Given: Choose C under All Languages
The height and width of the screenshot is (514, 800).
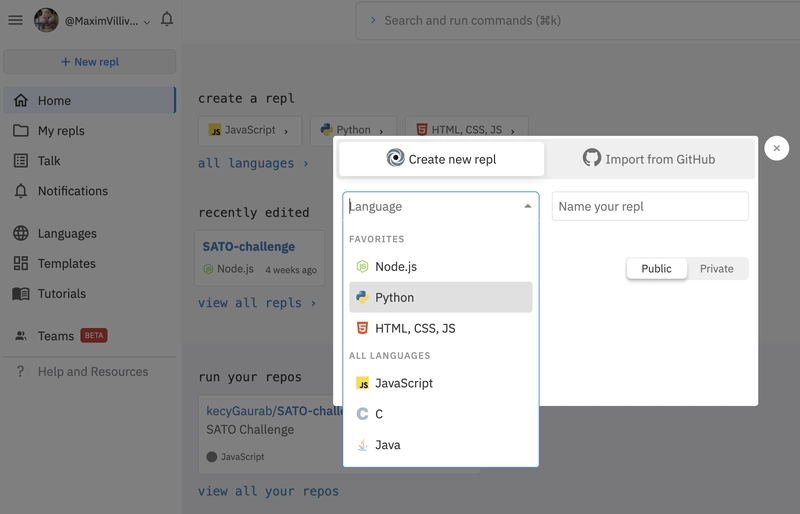Looking at the screenshot, I should [441, 414].
